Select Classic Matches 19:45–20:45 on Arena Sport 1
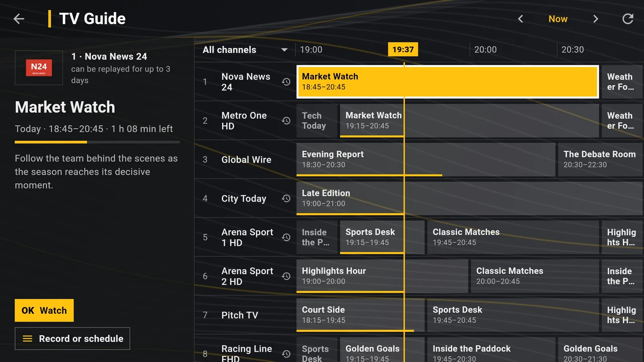 click(x=513, y=237)
